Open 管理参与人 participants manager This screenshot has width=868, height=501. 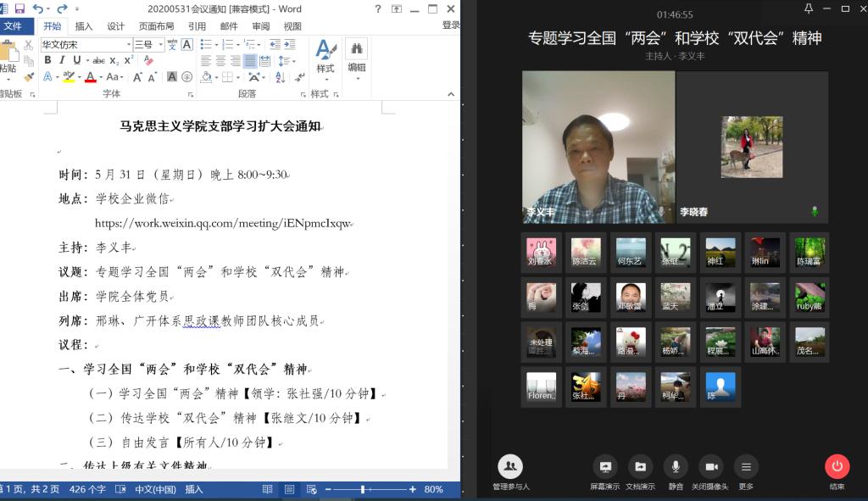(x=510, y=467)
